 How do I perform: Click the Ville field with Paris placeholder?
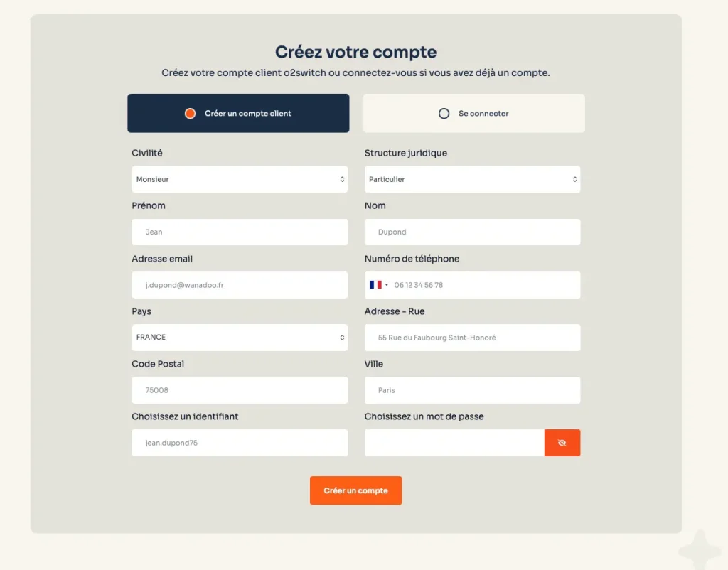click(x=472, y=390)
